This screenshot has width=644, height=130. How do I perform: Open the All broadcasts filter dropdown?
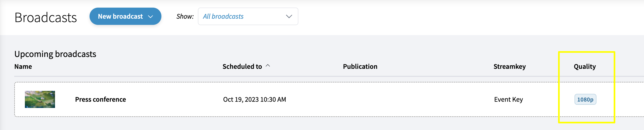pos(248,16)
